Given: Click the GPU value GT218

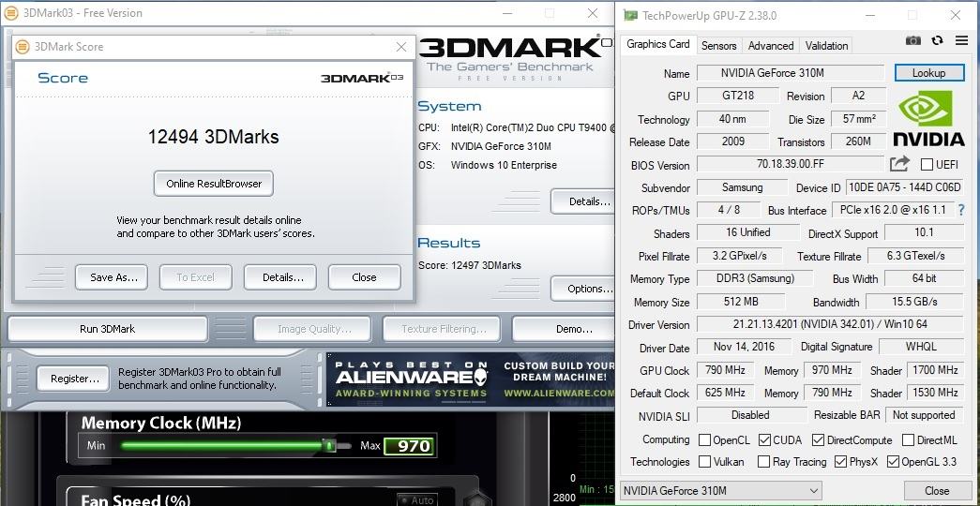Looking at the screenshot, I should [x=738, y=96].
